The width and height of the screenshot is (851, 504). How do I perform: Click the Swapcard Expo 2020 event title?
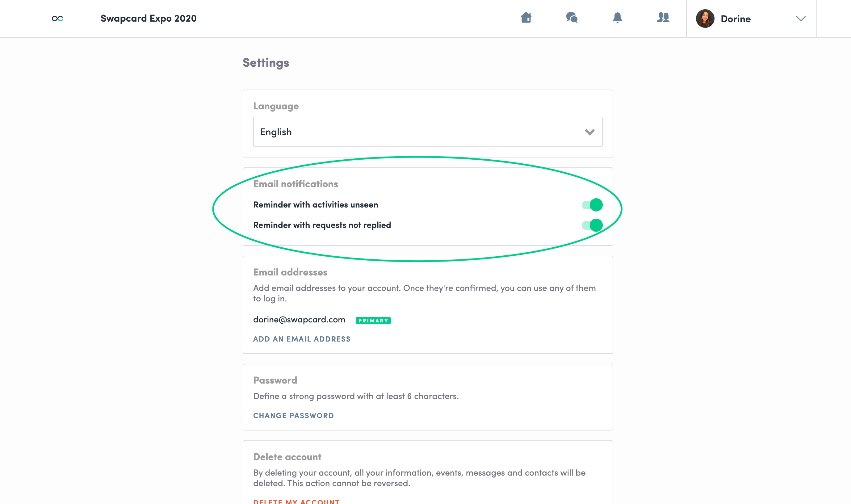pyautogui.click(x=149, y=19)
